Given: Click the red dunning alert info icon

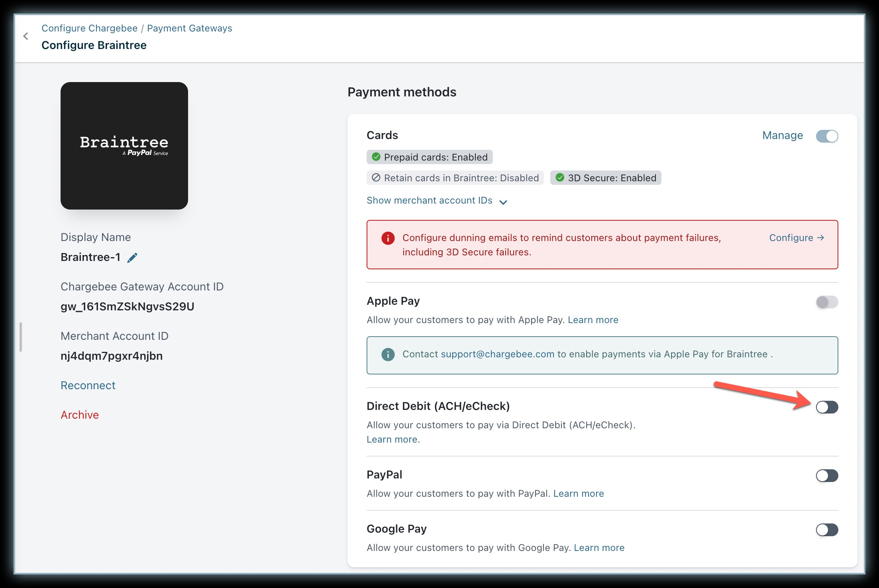Looking at the screenshot, I should coord(388,238).
